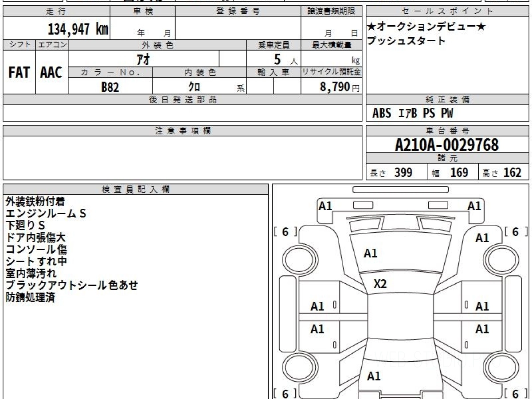Click the 外装色 header
This screenshot has height=399, width=532.
[157, 45]
